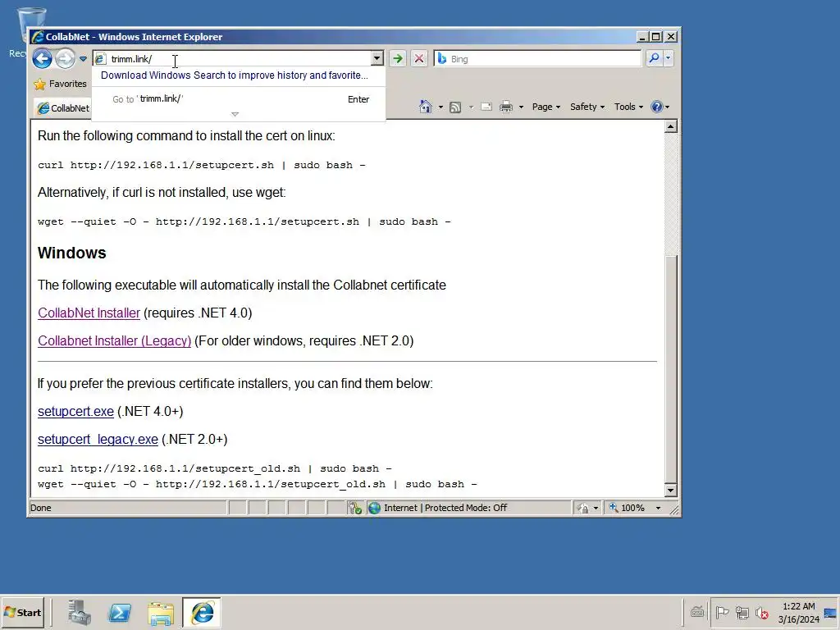Click Download Windows Search suggestion
840x630 pixels.
[234, 75]
